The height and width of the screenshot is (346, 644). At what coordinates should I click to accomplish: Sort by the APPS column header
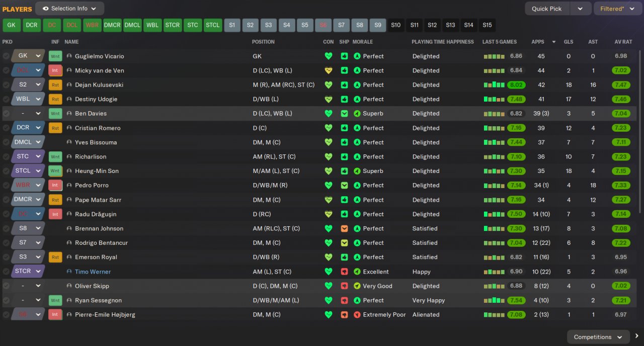pos(538,42)
